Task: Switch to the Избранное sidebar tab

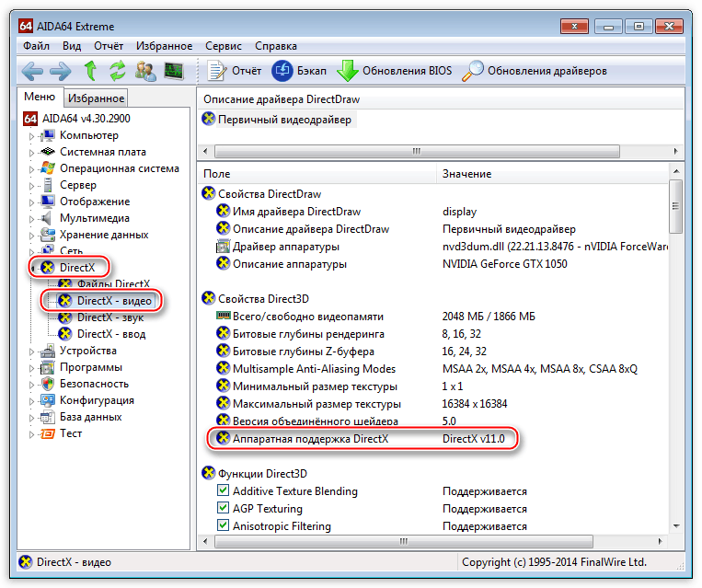Action: pyautogui.click(x=97, y=98)
